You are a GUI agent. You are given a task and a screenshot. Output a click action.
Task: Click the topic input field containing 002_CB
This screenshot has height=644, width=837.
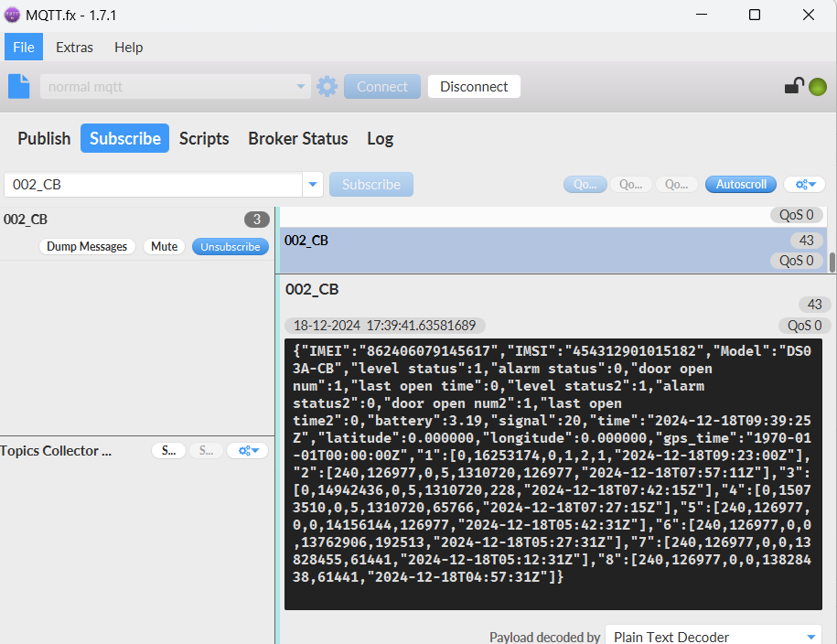153,184
